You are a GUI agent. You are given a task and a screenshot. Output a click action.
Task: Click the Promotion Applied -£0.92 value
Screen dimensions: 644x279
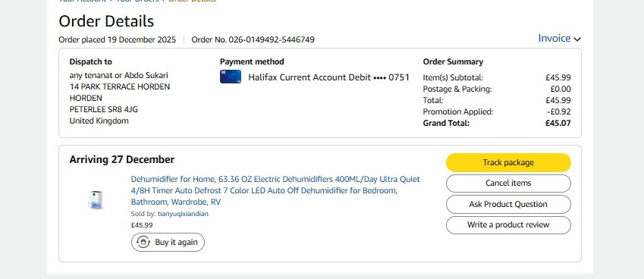point(559,111)
